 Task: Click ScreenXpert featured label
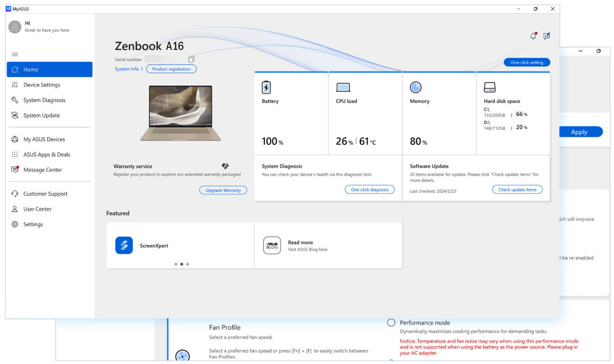pos(154,246)
